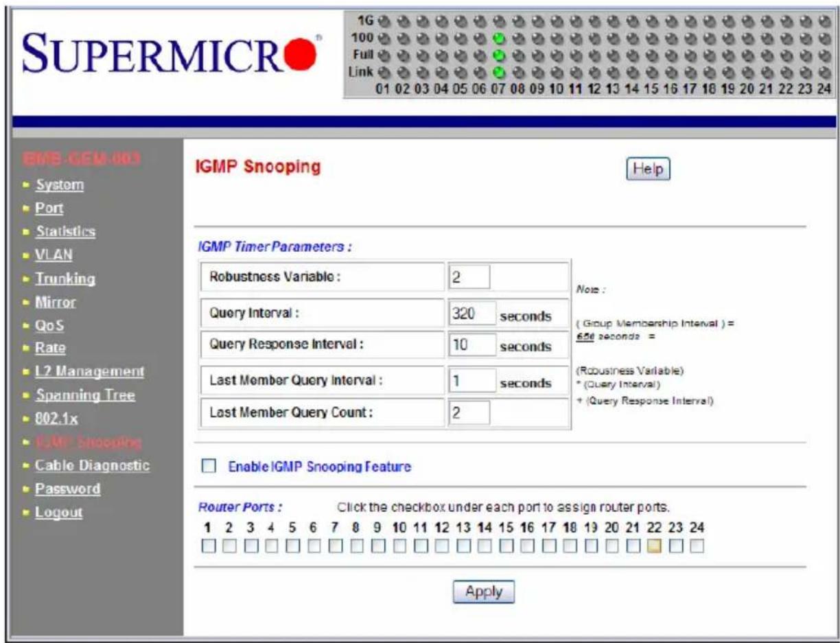Check router port 12 checkbox

442,546
